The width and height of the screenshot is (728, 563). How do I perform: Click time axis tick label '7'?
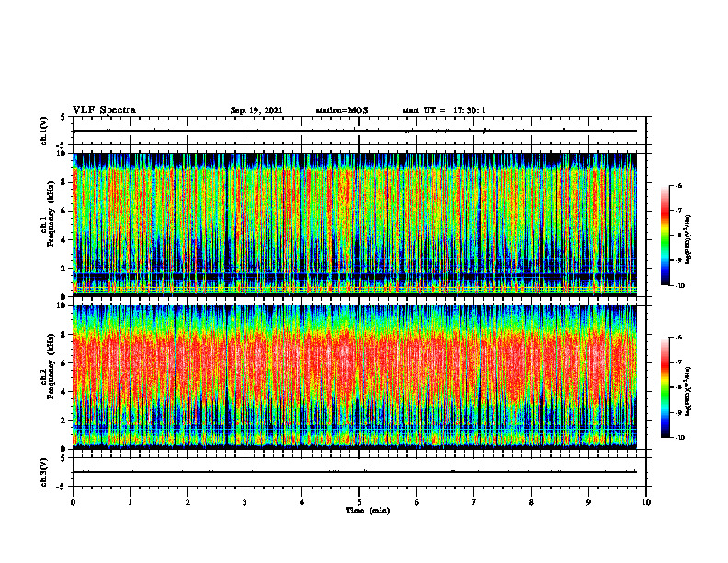pyautogui.click(x=474, y=502)
